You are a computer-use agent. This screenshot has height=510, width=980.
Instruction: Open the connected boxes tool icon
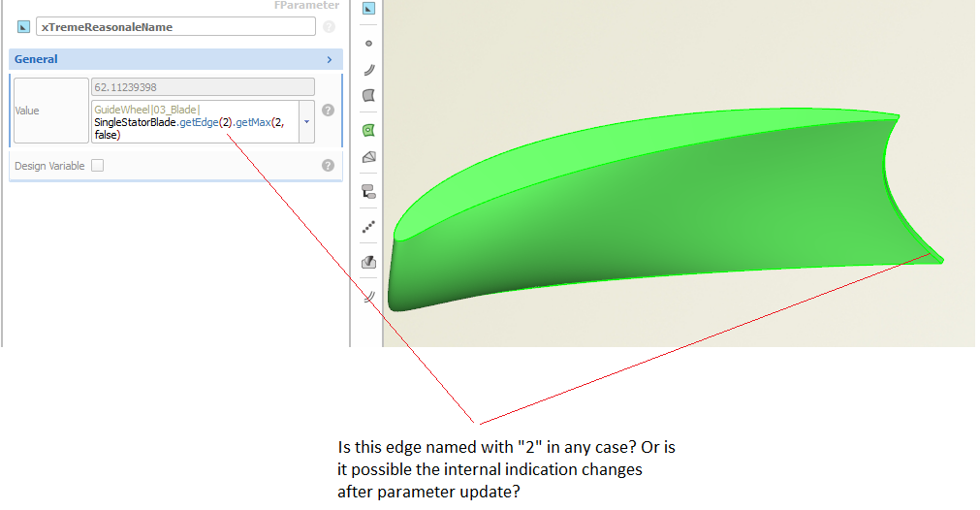pyautogui.click(x=368, y=191)
